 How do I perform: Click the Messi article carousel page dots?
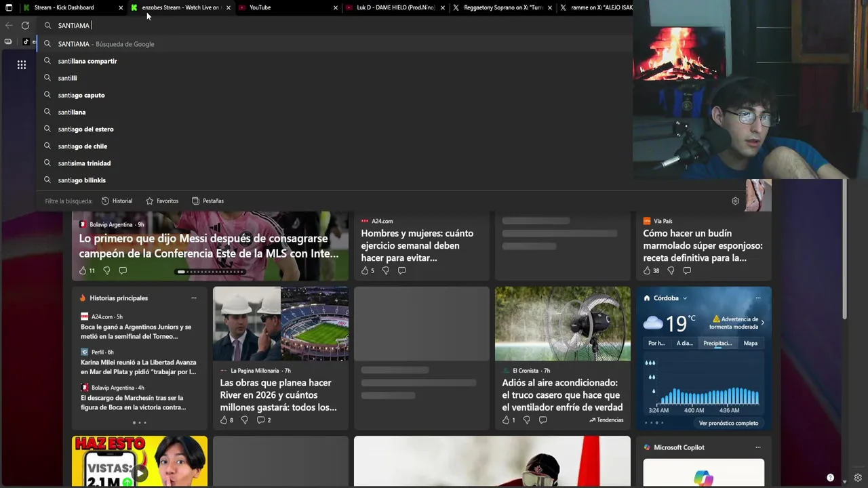click(210, 272)
